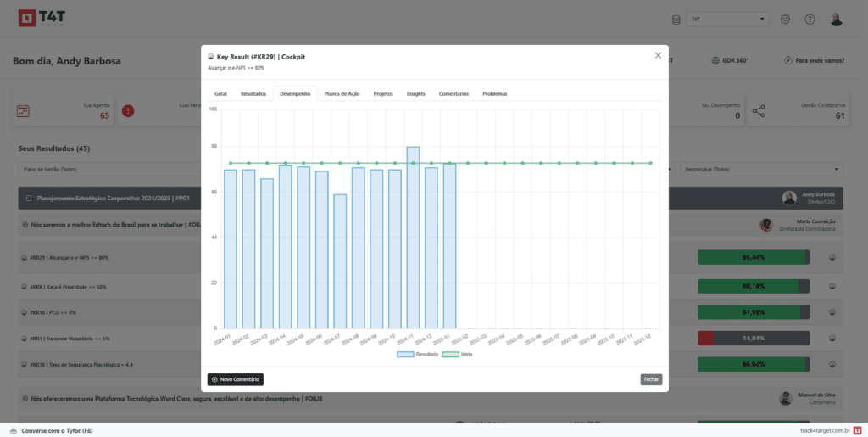This screenshot has width=868, height=437.
Task: Click the help question mark icon
Action: coord(810,20)
